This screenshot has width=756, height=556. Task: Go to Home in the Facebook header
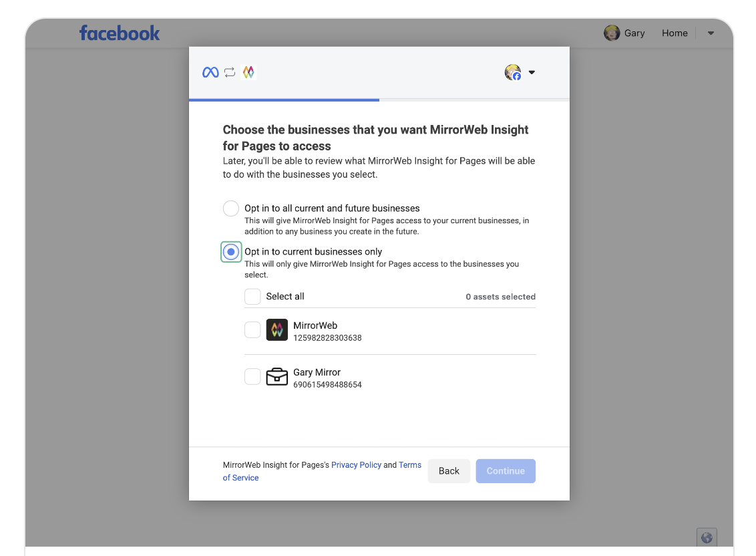[675, 33]
